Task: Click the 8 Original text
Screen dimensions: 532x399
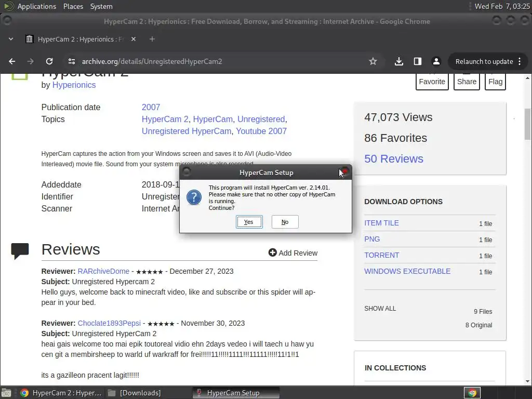Action: click(x=478, y=325)
